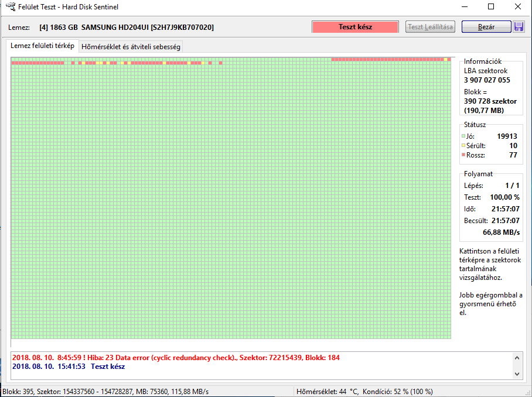This screenshot has width=532, height=397.
Task: Click the Hard Disk Sentinel title bar icon
Action: coord(11,6)
